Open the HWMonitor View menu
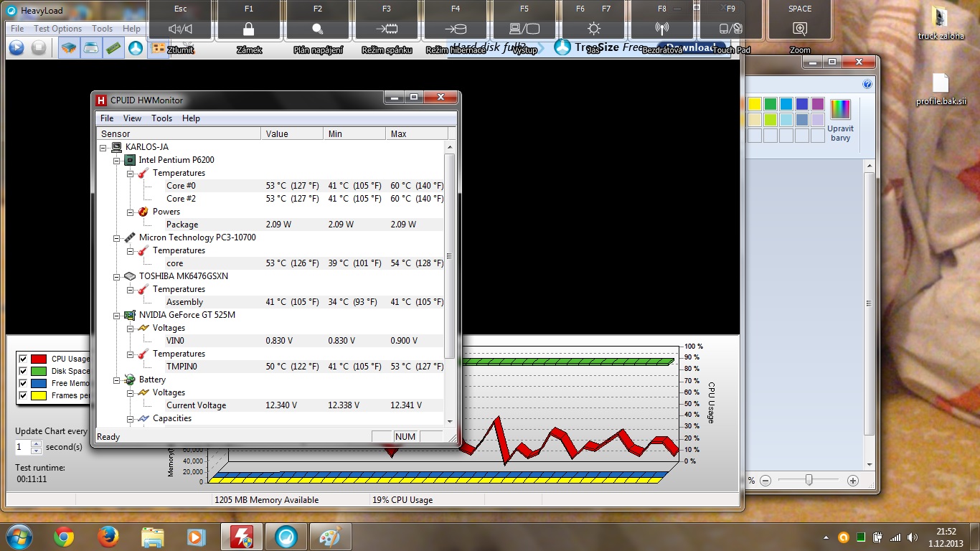 pyautogui.click(x=132, y=118)
